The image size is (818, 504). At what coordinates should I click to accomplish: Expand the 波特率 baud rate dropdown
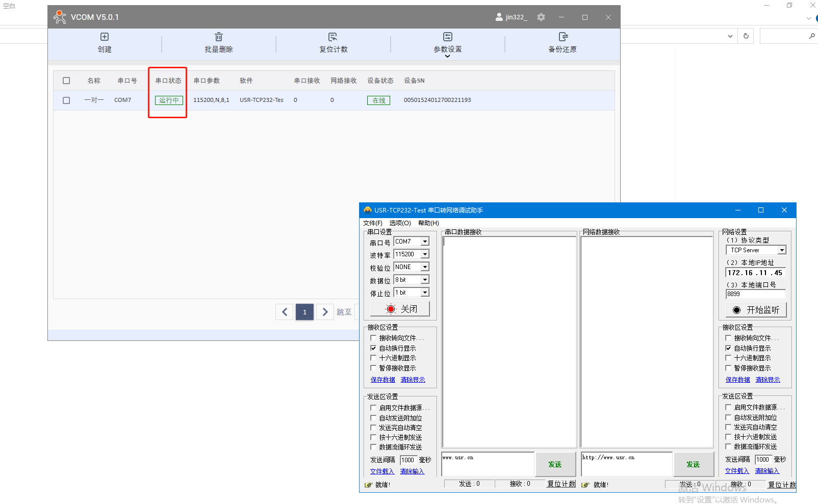click(425, 254)
